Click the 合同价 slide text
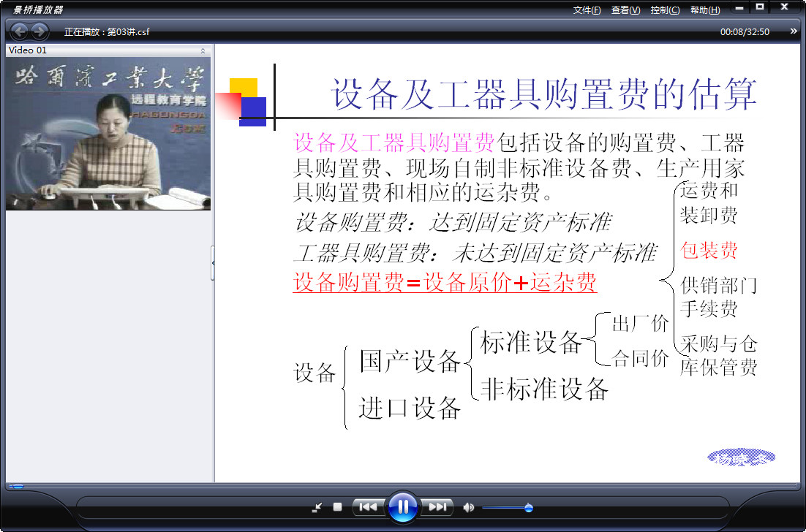The image size is (806, 532). point(640,358)
